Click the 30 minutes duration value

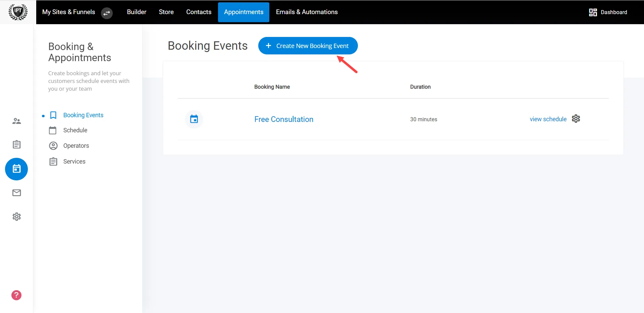tap(424, 119)
